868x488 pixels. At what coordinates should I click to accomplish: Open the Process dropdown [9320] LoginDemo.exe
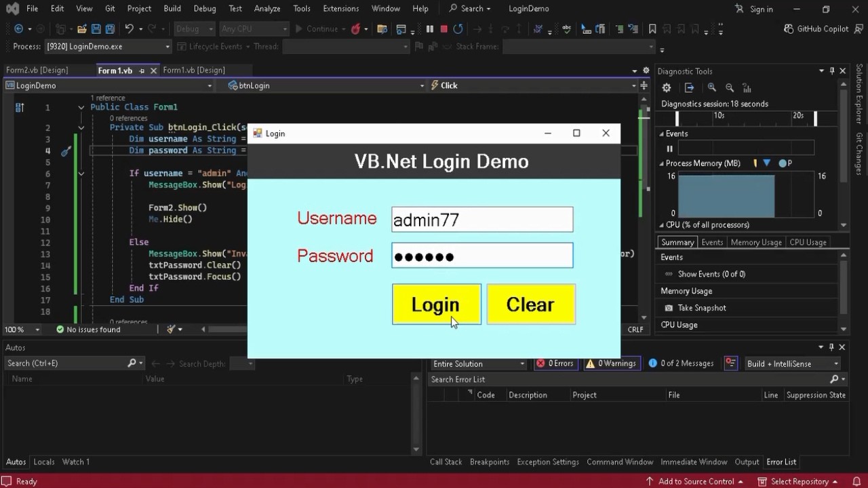(x=108, y=47)
